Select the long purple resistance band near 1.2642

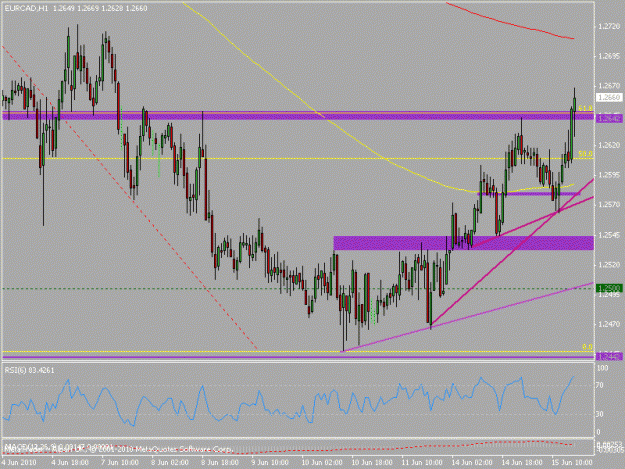pyautogui.click(x=298, y=116)
